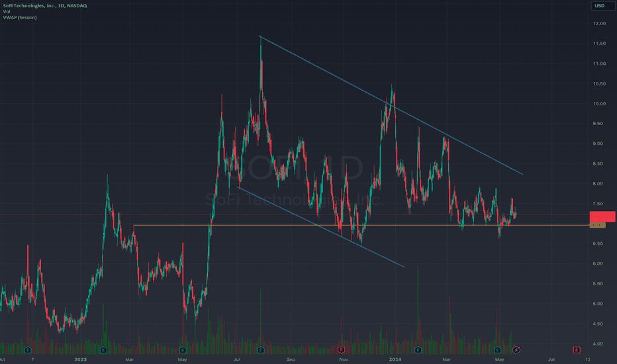Screen dimensions: 617x364
Task: Click the 12.00 price axis label
Action: (x=599, y=24)
